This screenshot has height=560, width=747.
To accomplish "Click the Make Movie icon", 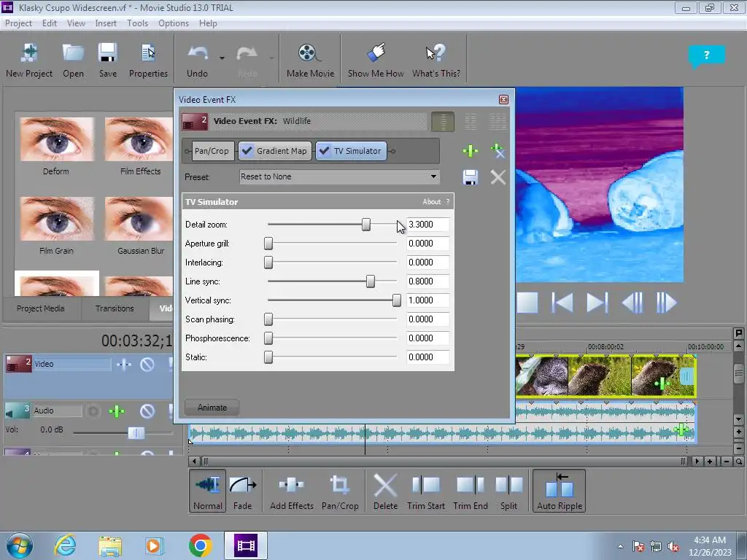I will point(310,61).
